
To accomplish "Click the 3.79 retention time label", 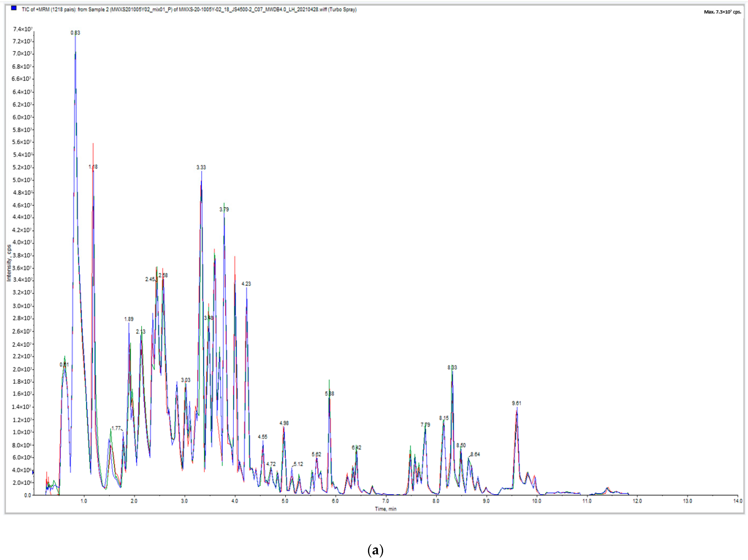I will (x=224, y=210).
